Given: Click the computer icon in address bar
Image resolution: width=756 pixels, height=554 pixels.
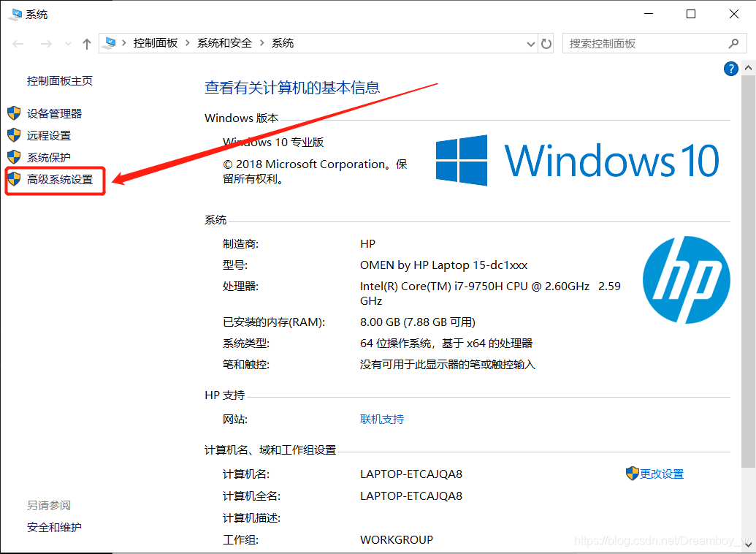Looking at the screenshot, I should (110, 43).
